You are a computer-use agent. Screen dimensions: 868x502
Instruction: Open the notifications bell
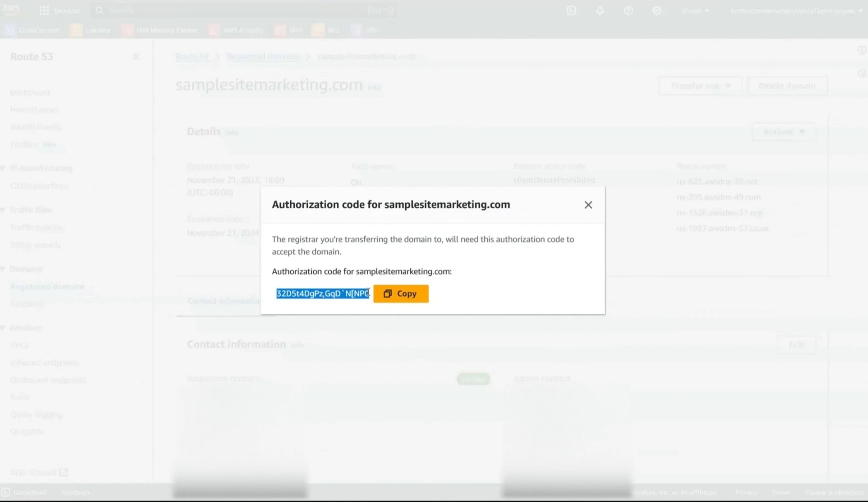(600, 10)
